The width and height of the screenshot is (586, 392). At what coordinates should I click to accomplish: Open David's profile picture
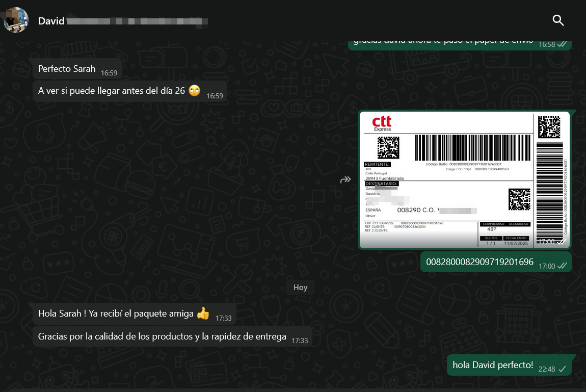[x=16, y=20]
